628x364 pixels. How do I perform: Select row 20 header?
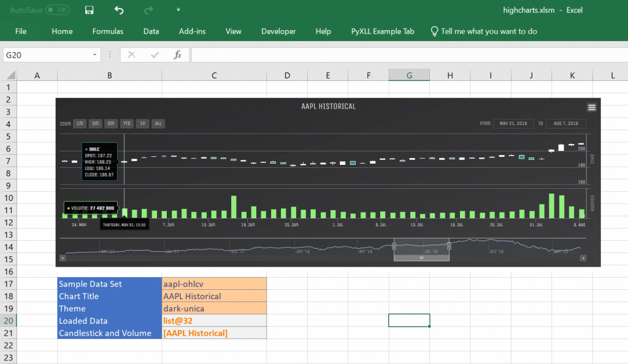pos(8,321)
